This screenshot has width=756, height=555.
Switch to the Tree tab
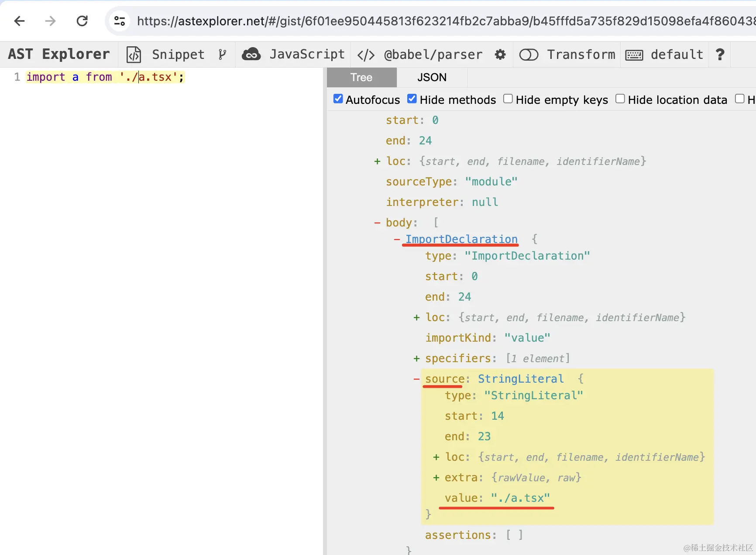point(361,77)
